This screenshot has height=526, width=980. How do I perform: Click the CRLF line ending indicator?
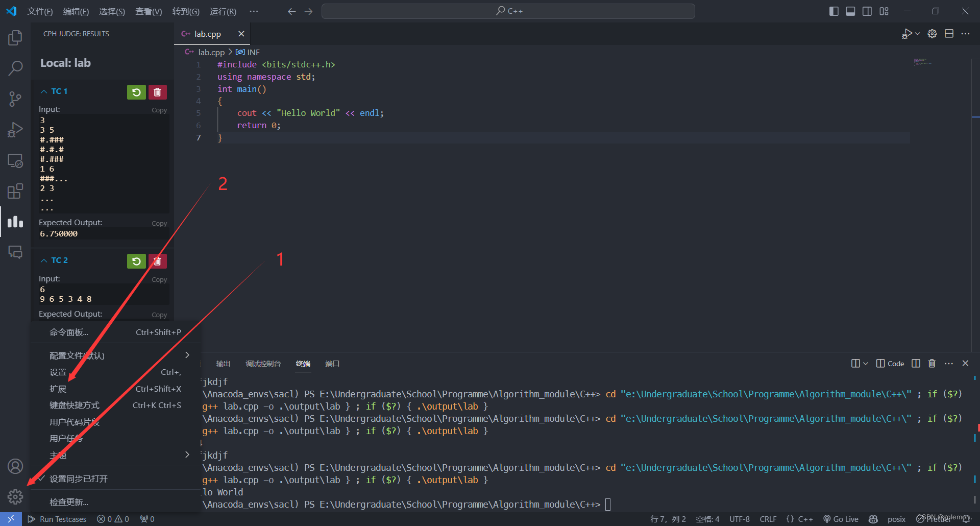point(768,519)
